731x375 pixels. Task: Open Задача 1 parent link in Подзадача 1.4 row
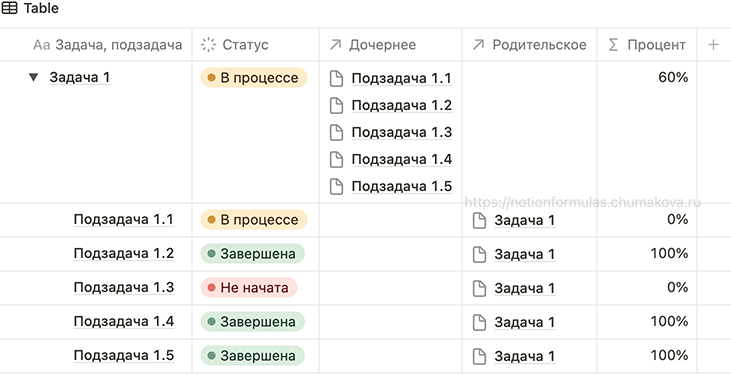click(525, 322)
